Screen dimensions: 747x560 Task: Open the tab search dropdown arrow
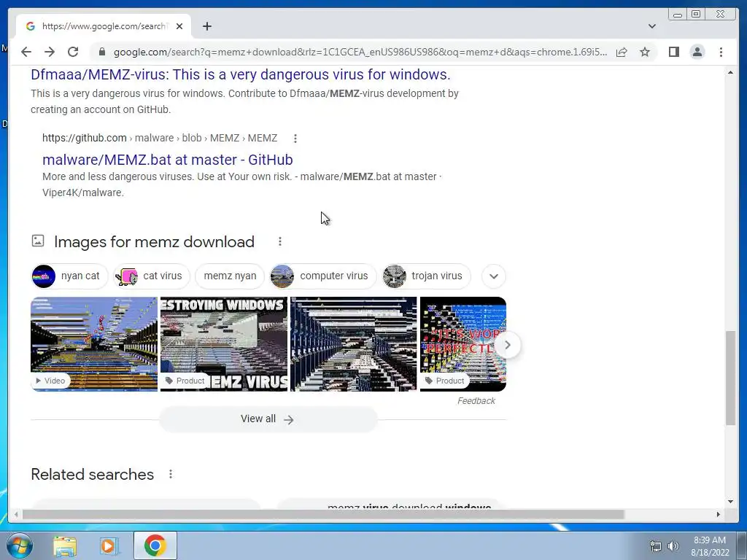coord(652,26)
